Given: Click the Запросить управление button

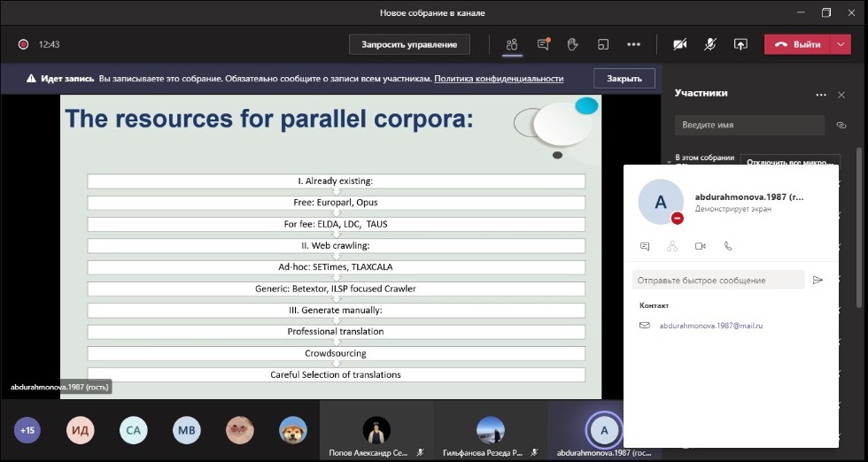Looking at the screenshot, I should tap(408, 44).
